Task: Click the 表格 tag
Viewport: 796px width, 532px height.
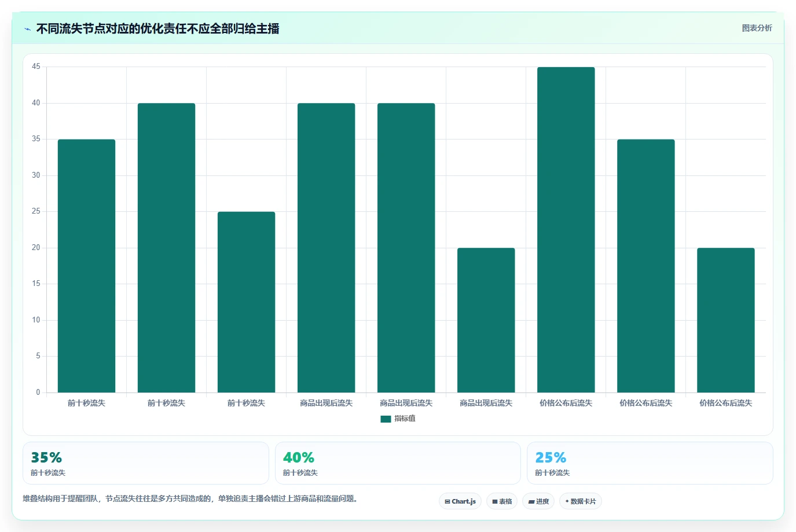Action: click(502, 501)
